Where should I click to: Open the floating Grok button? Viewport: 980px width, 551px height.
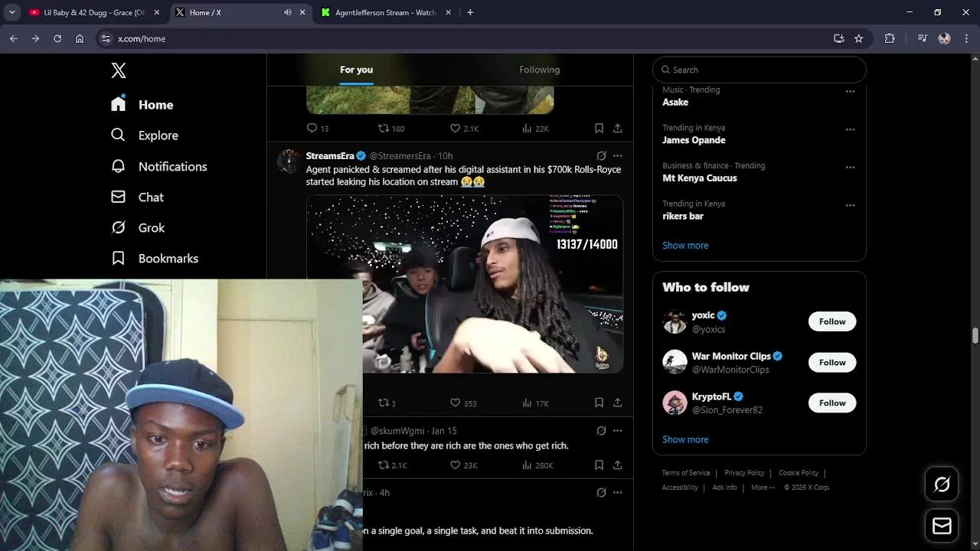pyautogui.click(x=942, y=484)
